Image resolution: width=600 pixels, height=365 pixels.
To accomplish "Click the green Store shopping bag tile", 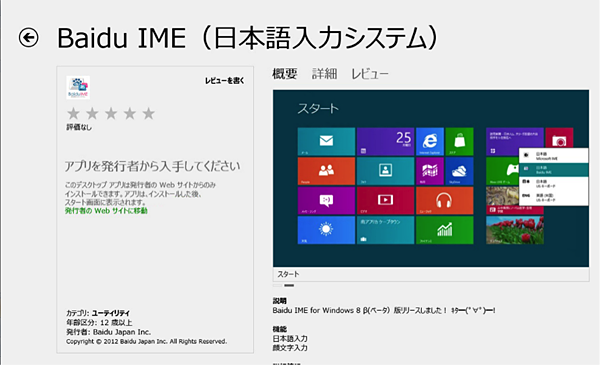I will point(460,141).
